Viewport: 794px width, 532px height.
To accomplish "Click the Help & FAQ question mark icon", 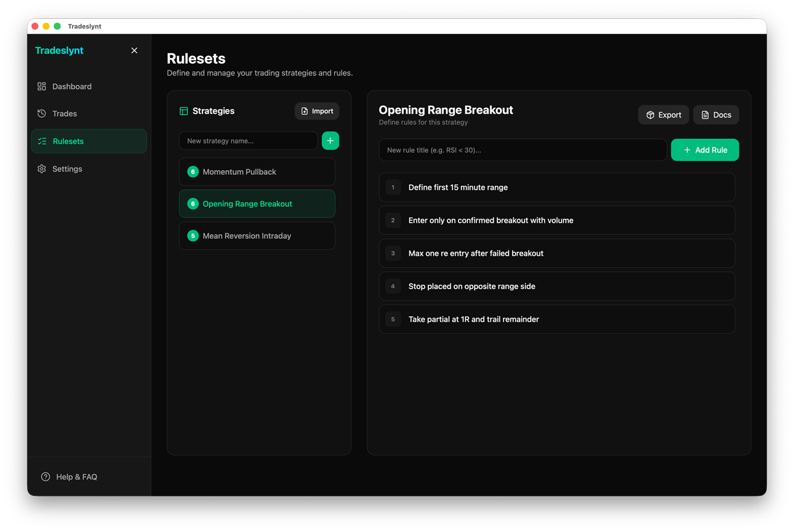I will point(45,477).
